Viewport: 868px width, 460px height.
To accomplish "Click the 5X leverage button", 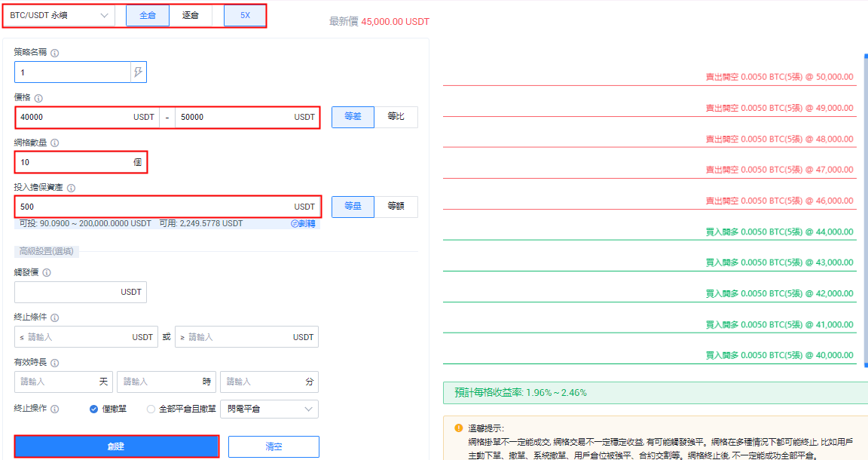I will click(x=245, y=16).
